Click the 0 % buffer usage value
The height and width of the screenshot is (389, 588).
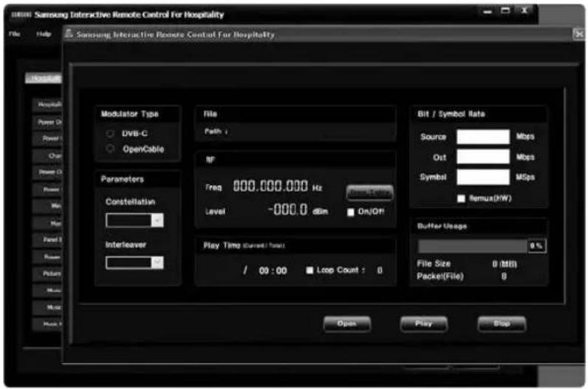click(x=536, y=246)
